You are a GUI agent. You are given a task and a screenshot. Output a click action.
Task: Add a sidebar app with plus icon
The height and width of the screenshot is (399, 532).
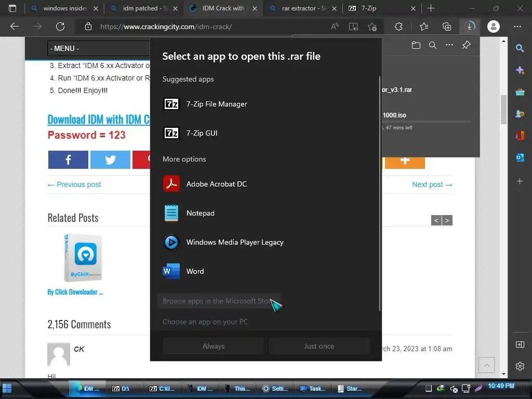pyautogui.click(x=520, y=181)
